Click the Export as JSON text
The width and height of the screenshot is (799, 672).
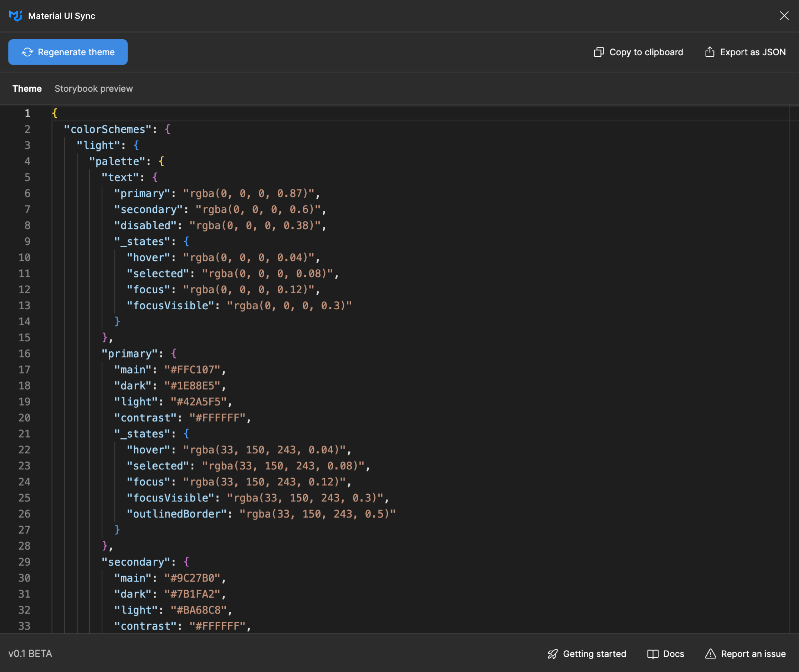(x=753, y=52)
